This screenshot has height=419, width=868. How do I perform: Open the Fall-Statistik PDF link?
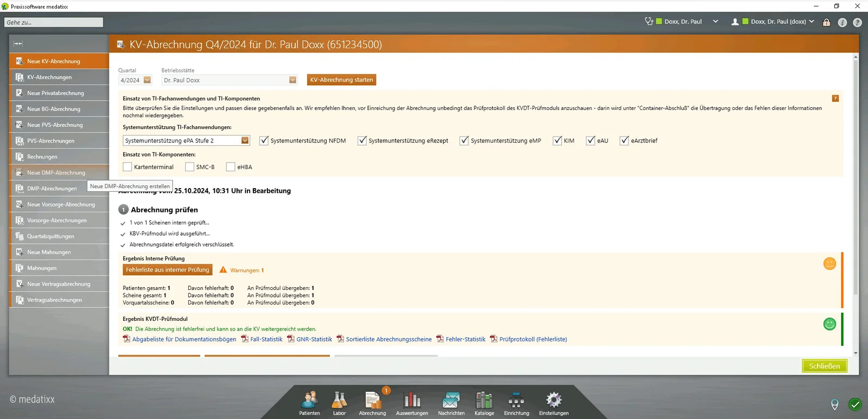click(x=262, y=339)
